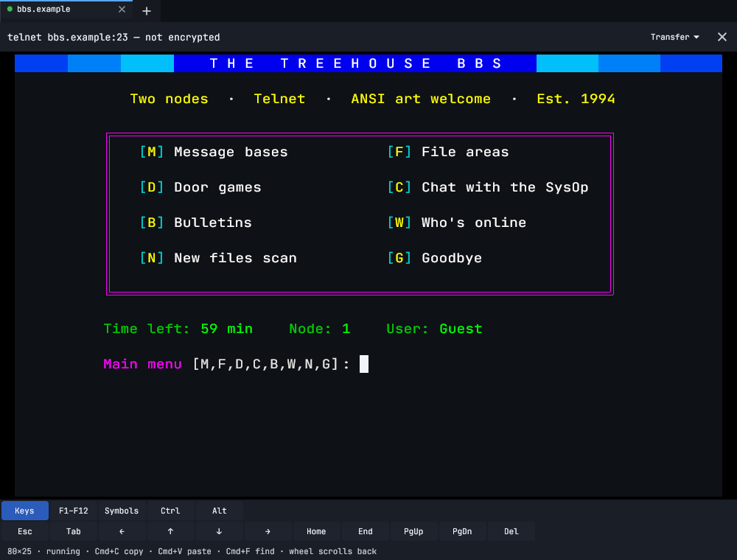Click the [D] Door games menu entry

[x=200, y=187]
